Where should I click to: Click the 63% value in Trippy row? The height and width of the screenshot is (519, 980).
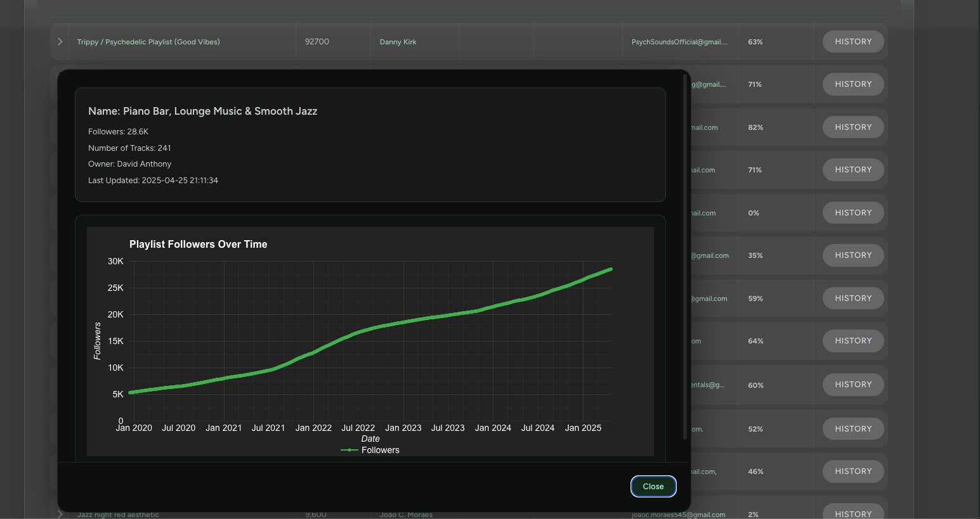(x=755, y=42)
